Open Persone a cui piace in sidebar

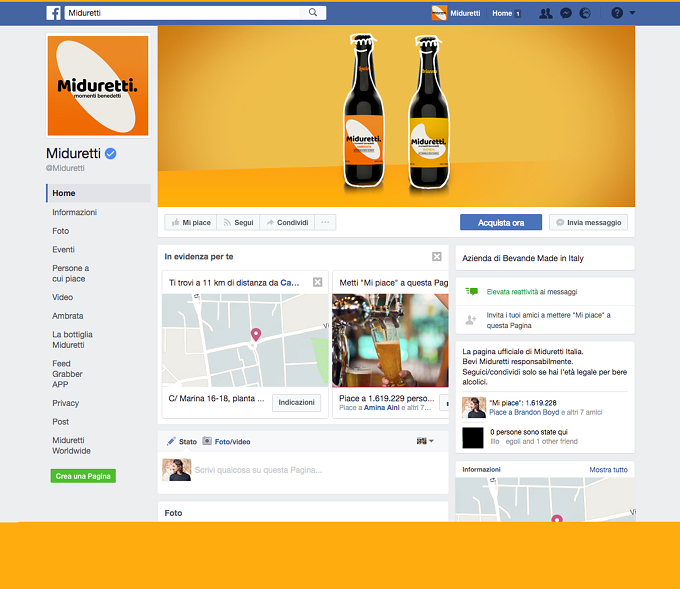[71, 273]
